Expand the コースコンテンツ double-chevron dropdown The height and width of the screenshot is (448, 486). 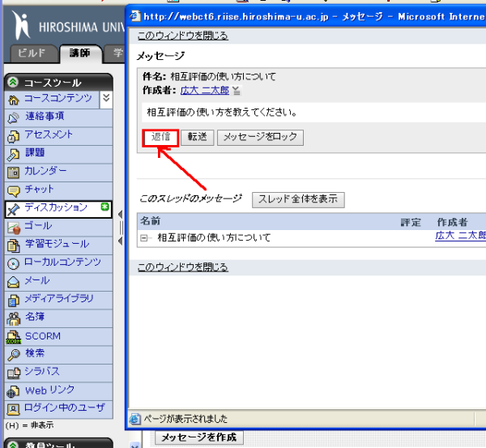(x=106, y=99)
